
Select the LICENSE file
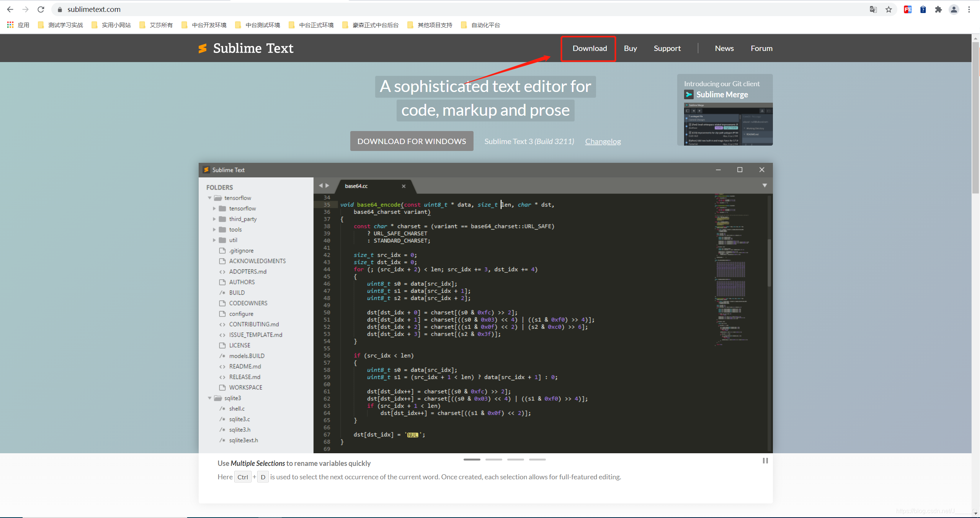240,345
